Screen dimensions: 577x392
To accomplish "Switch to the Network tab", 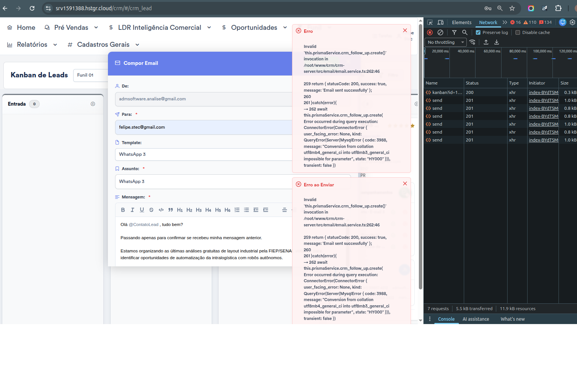I will [488, 23].
